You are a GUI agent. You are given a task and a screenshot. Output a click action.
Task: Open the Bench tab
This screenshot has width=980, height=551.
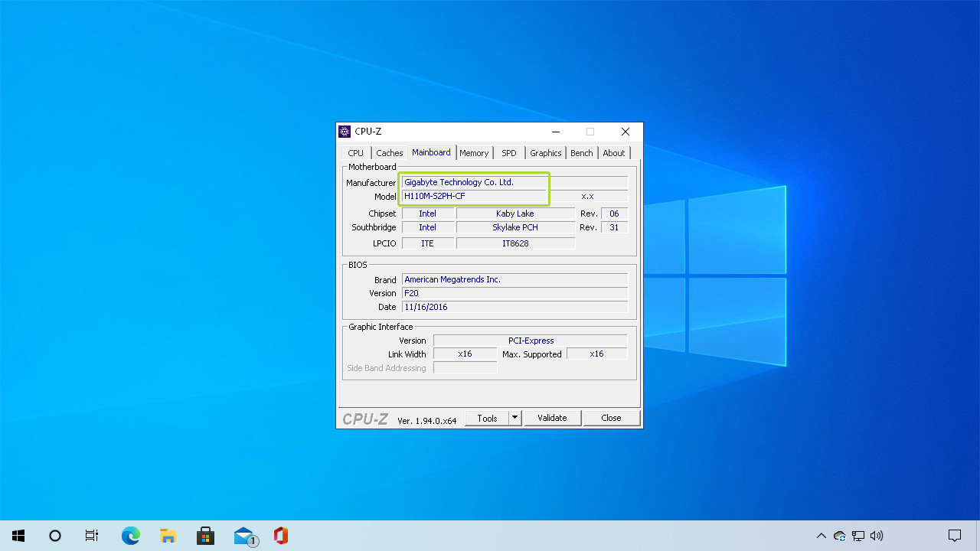[x=582, y=153]
